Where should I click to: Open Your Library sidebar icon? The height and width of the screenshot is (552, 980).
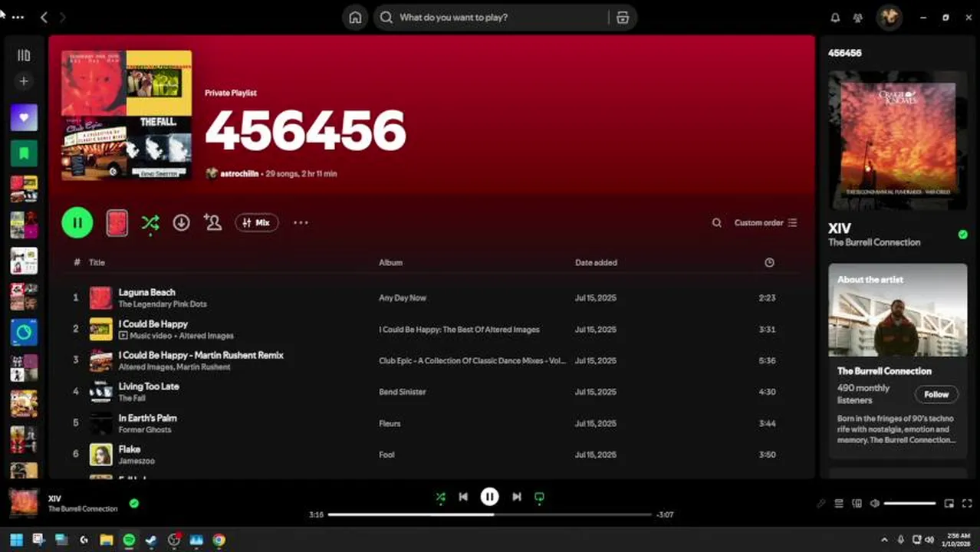24,55
